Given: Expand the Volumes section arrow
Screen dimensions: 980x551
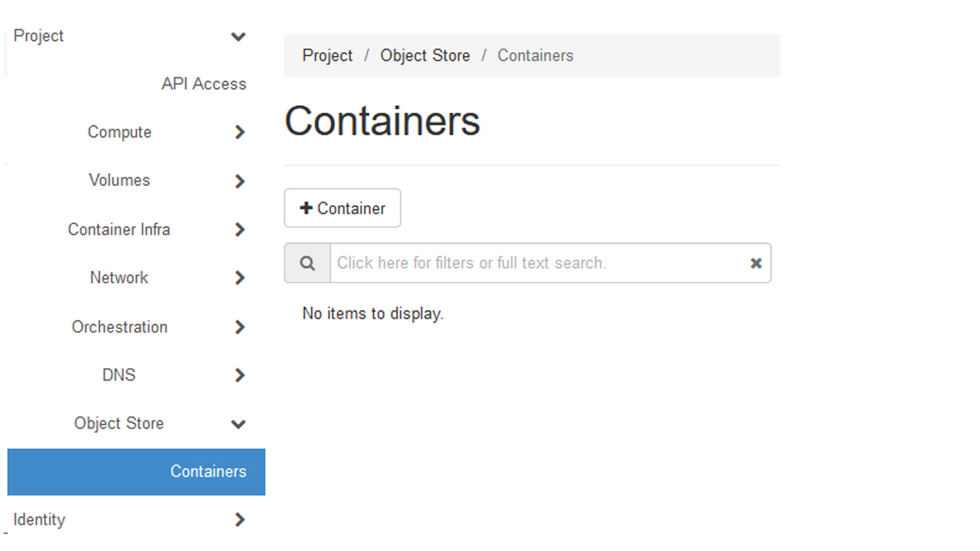Looking at the screenshot, I should (239, 181).
